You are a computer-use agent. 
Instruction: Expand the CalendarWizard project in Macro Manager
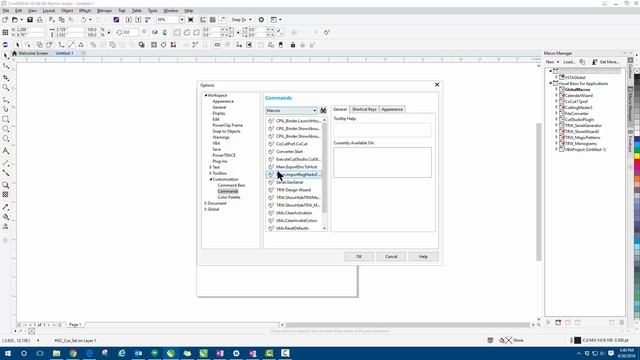tap(556, 96)
